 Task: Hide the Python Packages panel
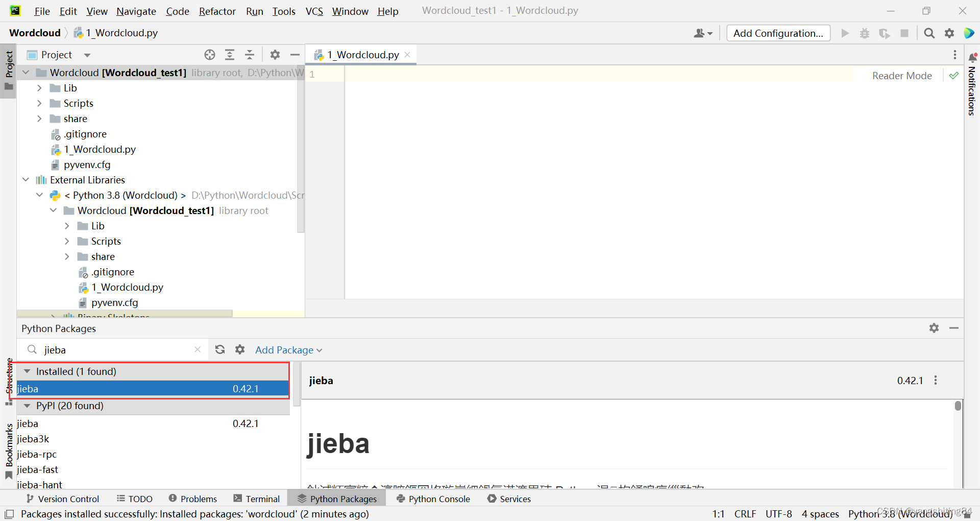(x=953, y=328)
